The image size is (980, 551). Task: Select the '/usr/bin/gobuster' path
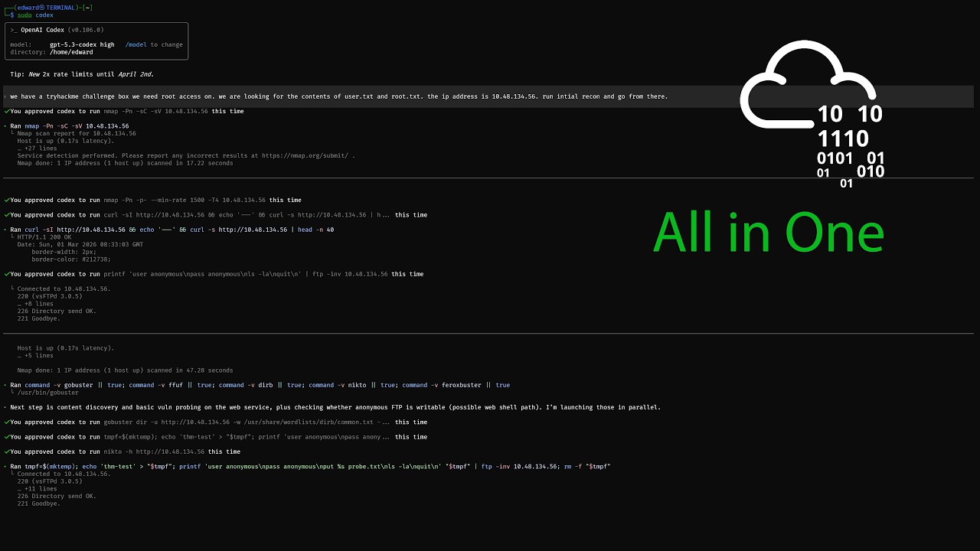[47, 393]
